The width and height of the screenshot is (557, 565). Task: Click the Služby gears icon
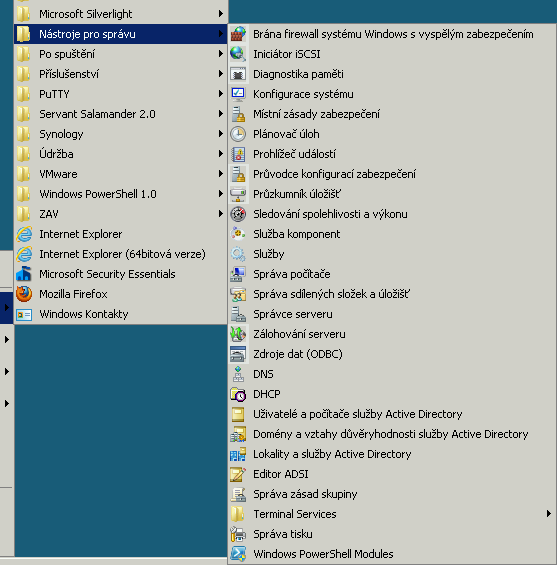(238, 254)
